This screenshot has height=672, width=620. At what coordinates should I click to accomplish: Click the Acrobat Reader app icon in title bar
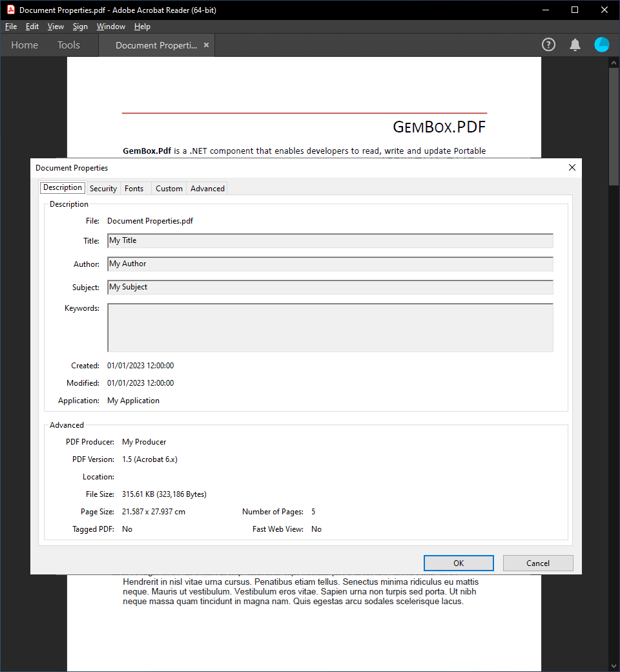point(10,10)
